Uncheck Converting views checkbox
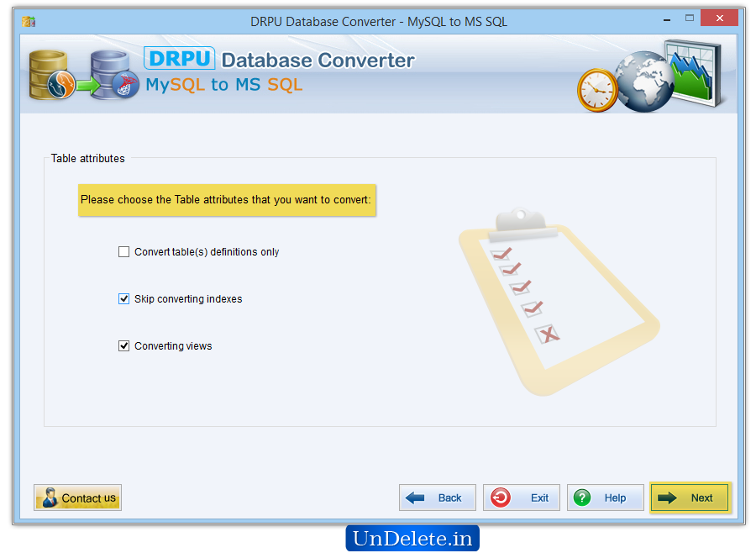756x553 pixels. [124, 346]
